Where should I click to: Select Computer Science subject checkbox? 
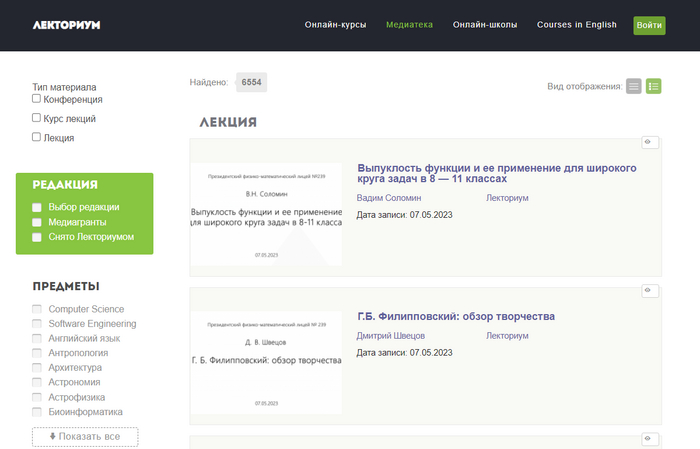38,309
